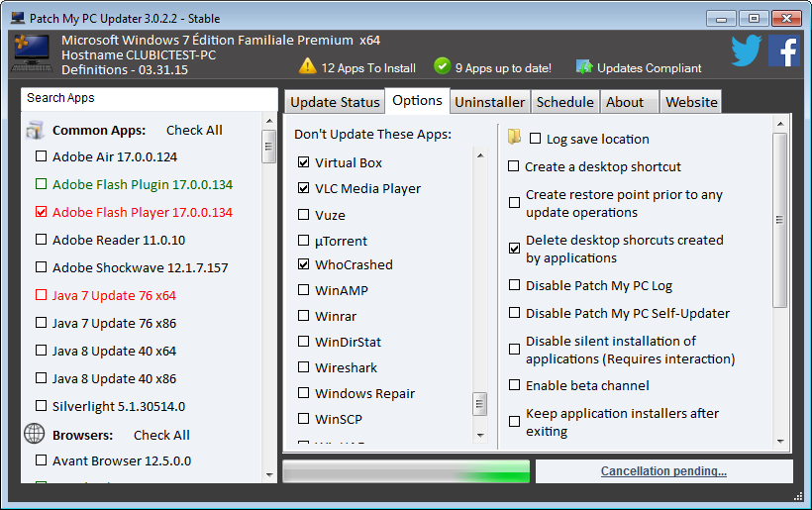Click the exclusion list scrollbar thumb

pyautogui.click(x=480, y=404)
